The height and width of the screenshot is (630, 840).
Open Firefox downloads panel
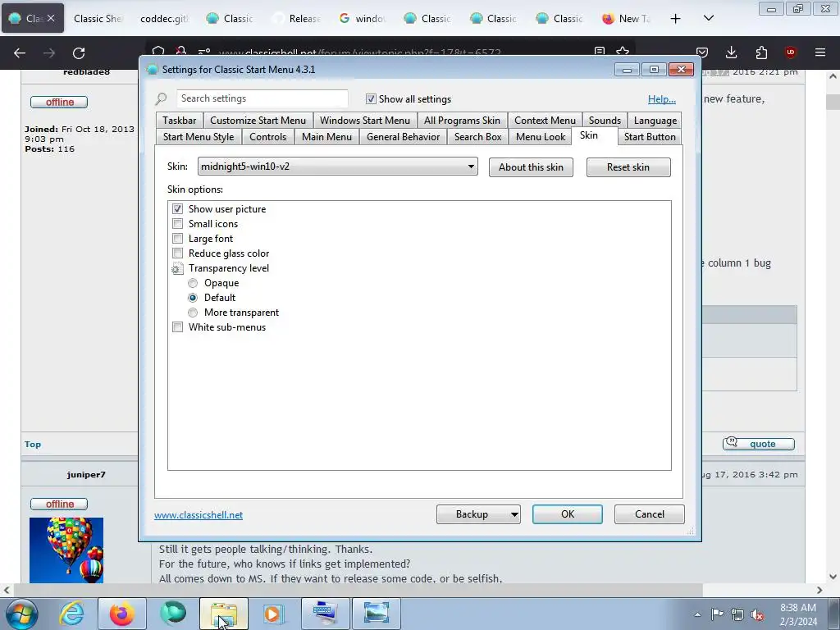coord(731,52)
